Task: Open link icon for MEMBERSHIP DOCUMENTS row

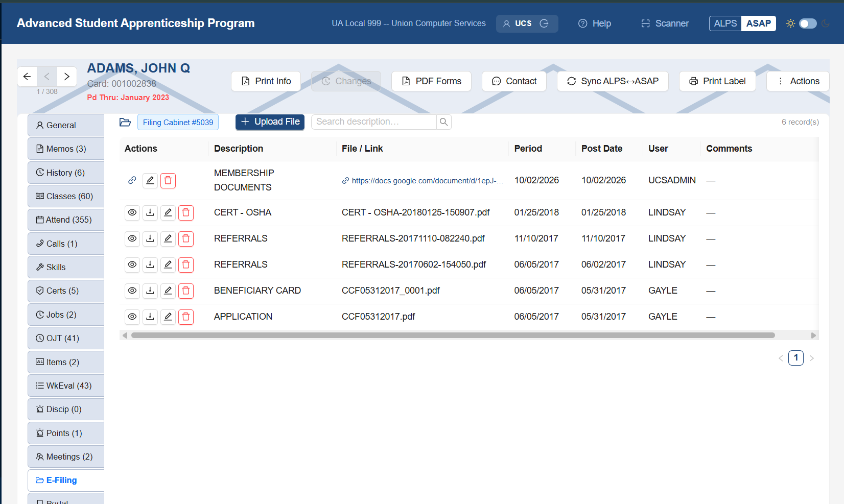Action: 132,180
